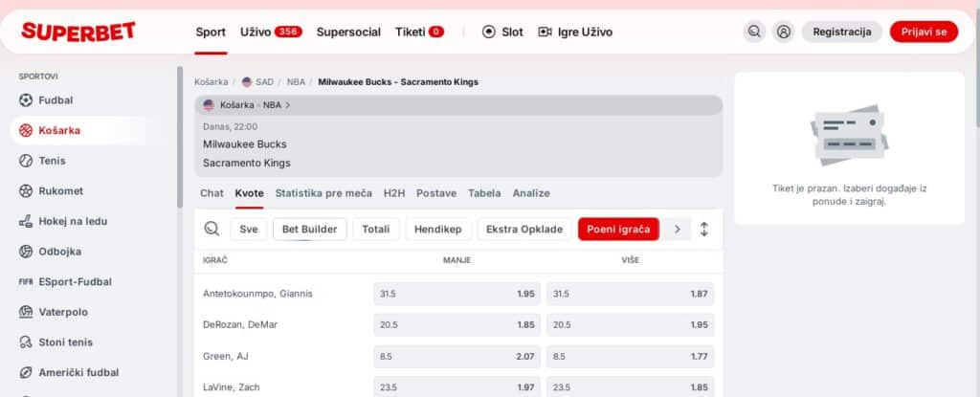Click the Registracija button
The width and height of the screenshot is (980, 397).
pos(841,32)
